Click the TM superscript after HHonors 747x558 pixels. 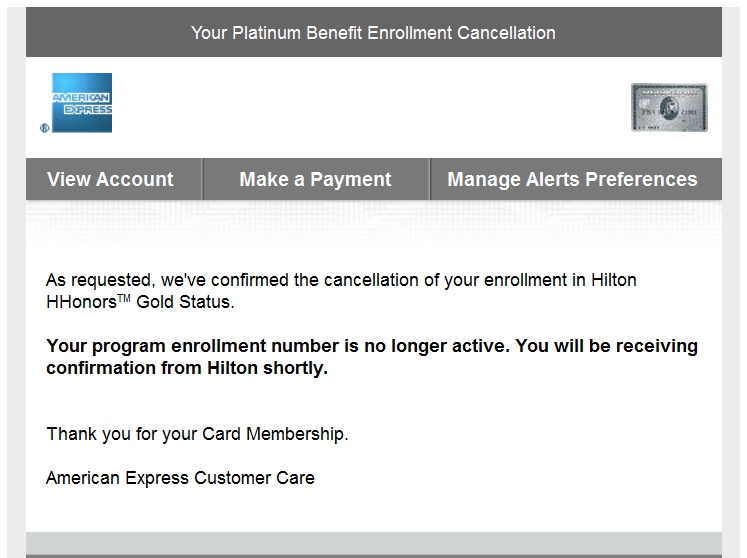(x=153, y=296)
